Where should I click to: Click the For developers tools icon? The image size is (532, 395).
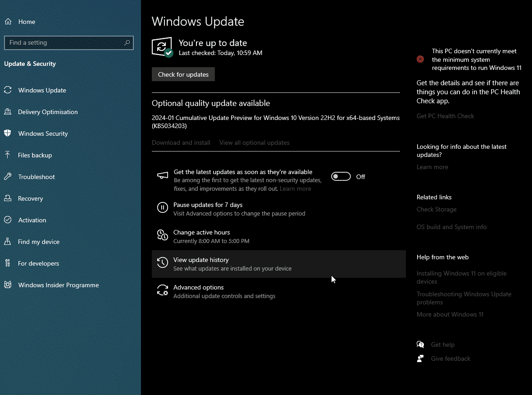tap(8, 263)
